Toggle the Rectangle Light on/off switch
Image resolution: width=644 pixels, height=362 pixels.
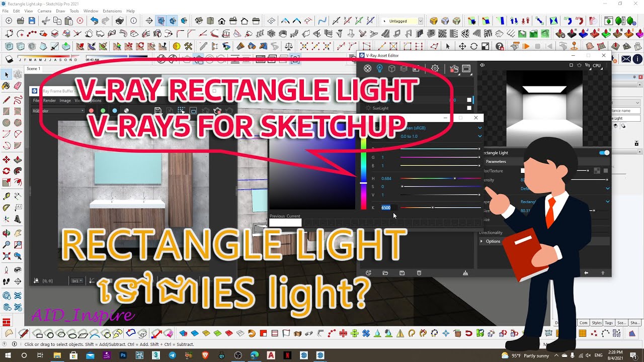604,153
